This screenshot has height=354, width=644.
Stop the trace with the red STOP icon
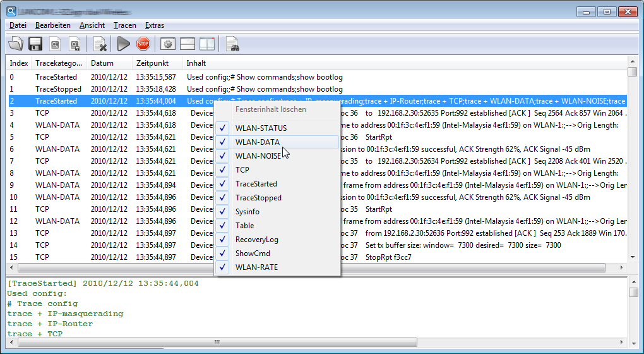pos(143,44)
